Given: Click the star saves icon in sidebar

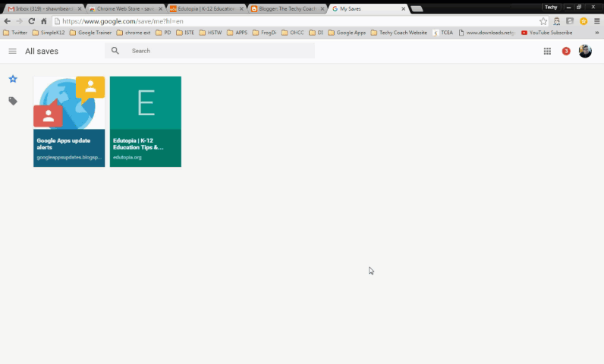Looking at the screenshot, I should click(13, 79).
